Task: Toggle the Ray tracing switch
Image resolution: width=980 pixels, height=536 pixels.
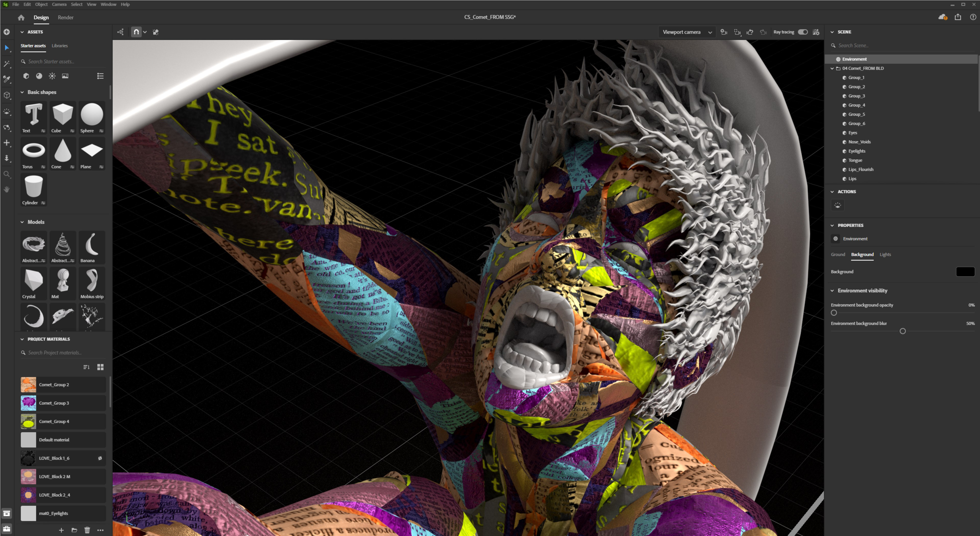Action: (x=803, y=32)
